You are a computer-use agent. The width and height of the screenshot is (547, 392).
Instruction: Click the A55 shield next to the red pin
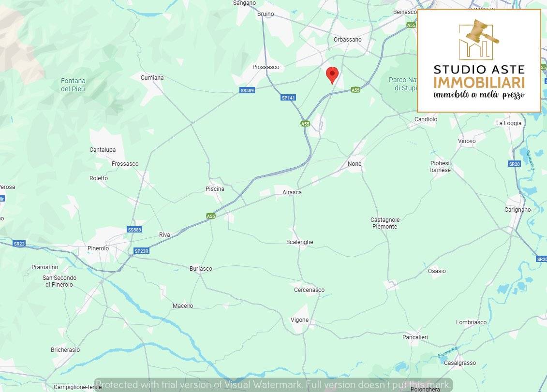(355, 89)
